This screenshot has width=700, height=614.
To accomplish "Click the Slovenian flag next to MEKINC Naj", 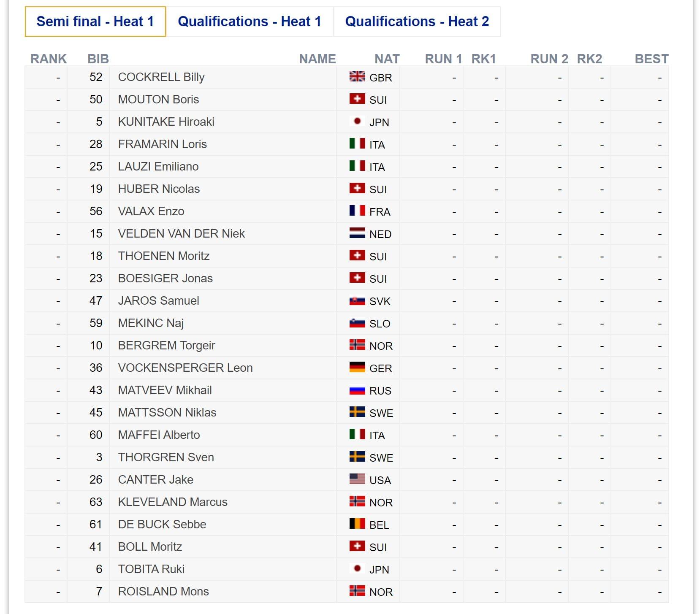I will click(357, 322).
